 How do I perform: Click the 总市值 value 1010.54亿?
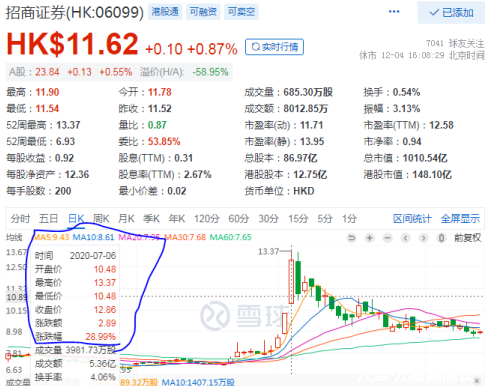click(x=425, y=158)
